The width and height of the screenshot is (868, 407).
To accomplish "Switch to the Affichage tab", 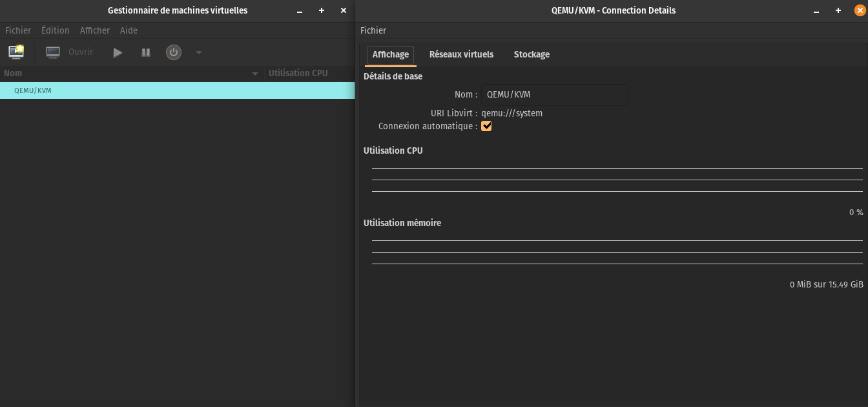I will [x=391, y=55].
